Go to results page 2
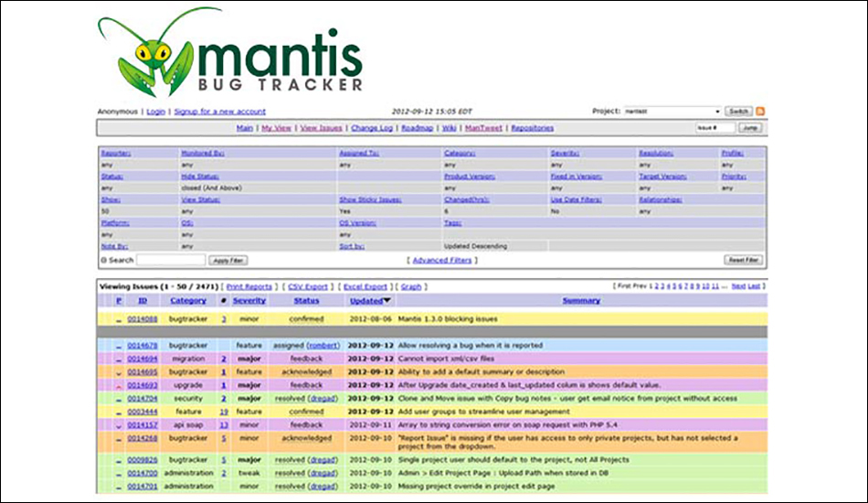 (657, 286)
